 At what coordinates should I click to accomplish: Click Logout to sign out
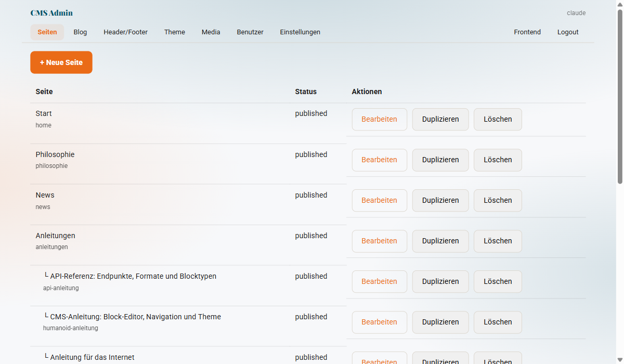pyautogui.click(x=567, y=32)
